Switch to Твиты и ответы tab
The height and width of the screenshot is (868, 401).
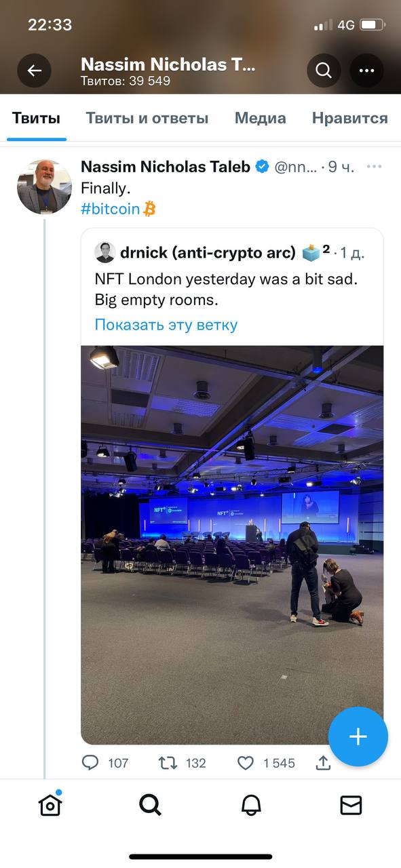coord(147,118)
